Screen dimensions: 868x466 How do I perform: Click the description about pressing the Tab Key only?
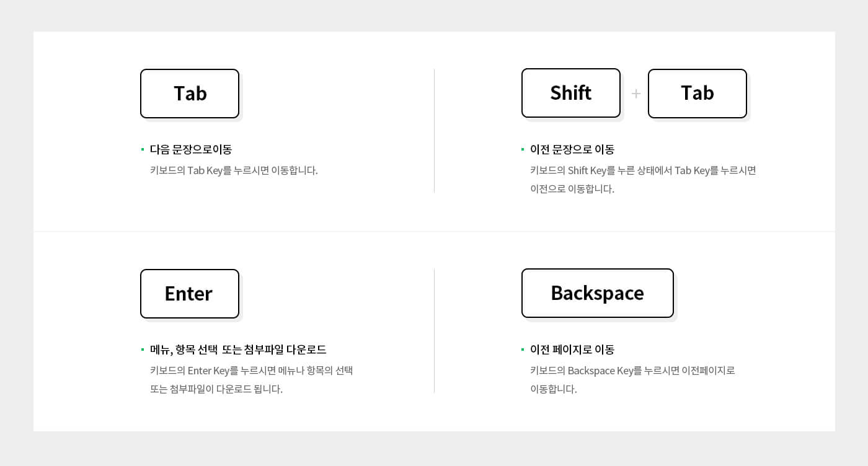pos(234,170)
